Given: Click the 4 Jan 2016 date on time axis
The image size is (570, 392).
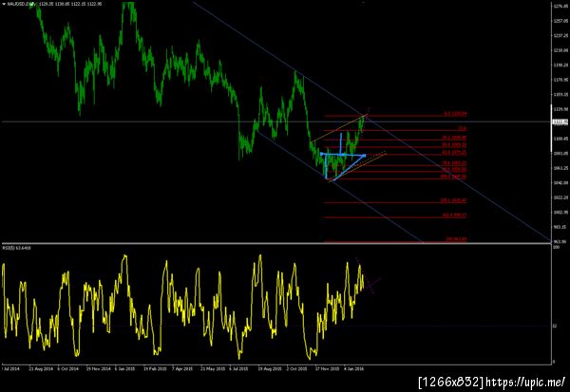Looking at the screenshot, I should tap(353, 368).
